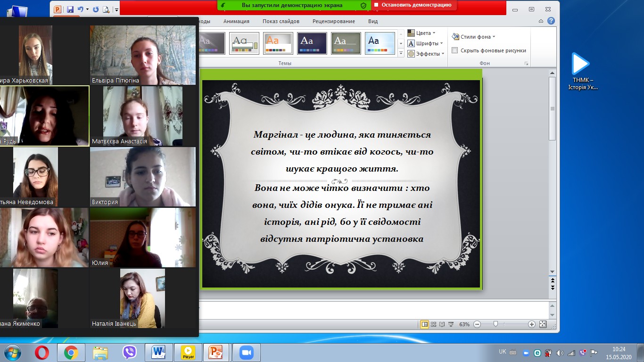Click the Slide Sorter view icon

pos(434,324)
